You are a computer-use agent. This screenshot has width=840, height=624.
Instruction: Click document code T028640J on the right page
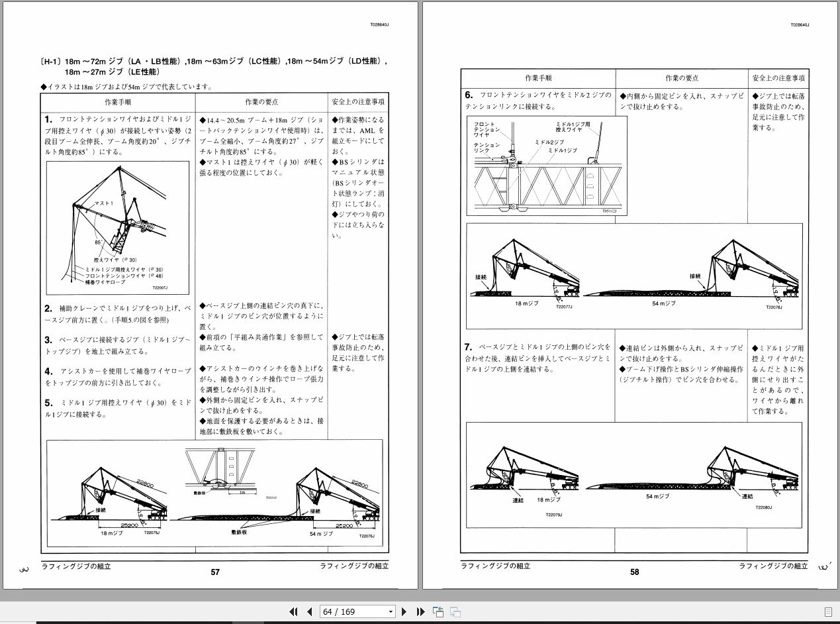point(799,25)
